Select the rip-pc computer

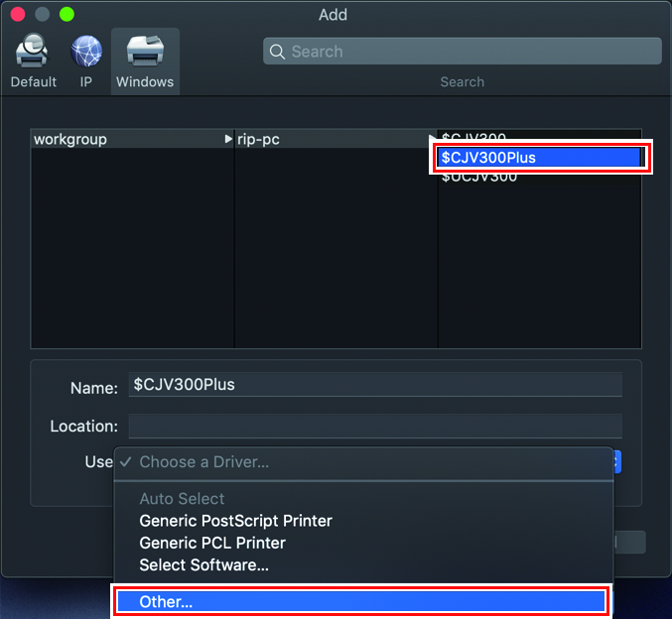tap(336, 139)
